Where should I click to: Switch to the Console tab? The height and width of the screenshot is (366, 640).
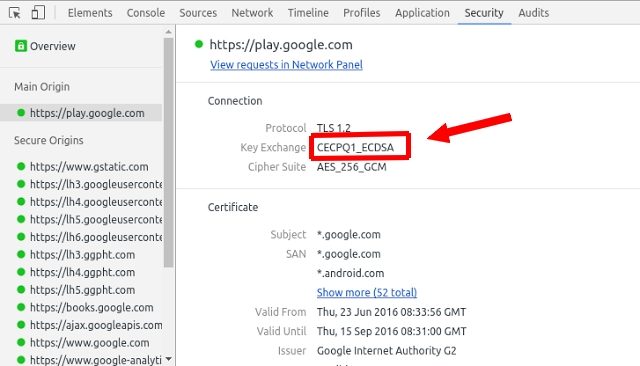coord(146,13)
